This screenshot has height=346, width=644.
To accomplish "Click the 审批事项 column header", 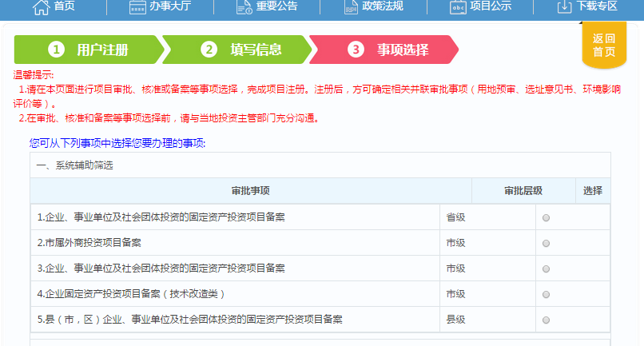I will [250, 191].
